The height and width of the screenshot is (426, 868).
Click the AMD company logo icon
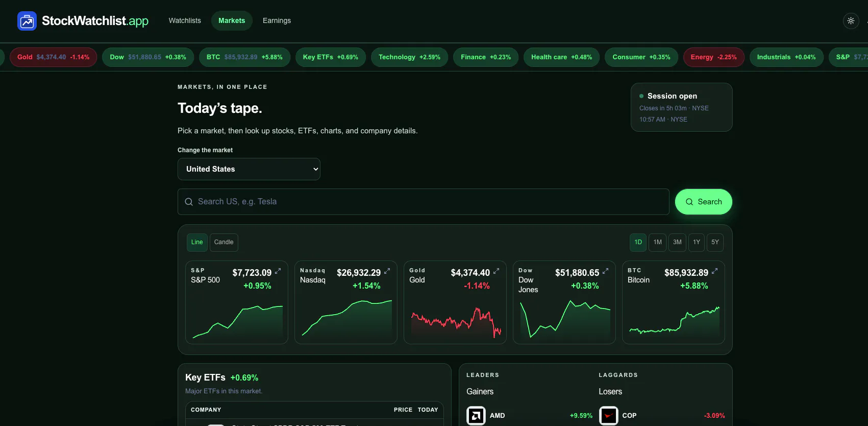476,416
